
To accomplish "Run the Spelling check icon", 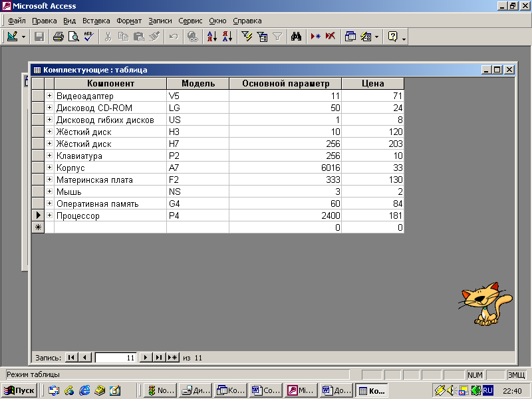I will (89, 37).
